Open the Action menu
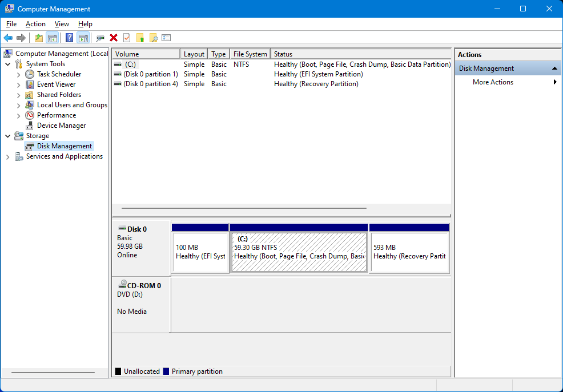 tap(35, 24)
